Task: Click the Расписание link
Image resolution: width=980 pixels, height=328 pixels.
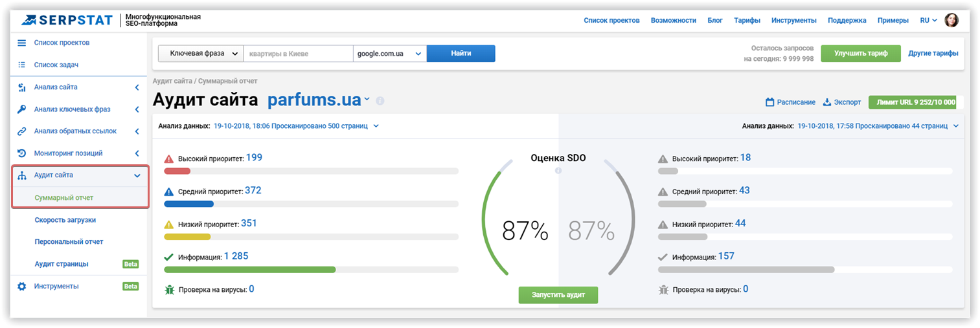Action: 796,102
